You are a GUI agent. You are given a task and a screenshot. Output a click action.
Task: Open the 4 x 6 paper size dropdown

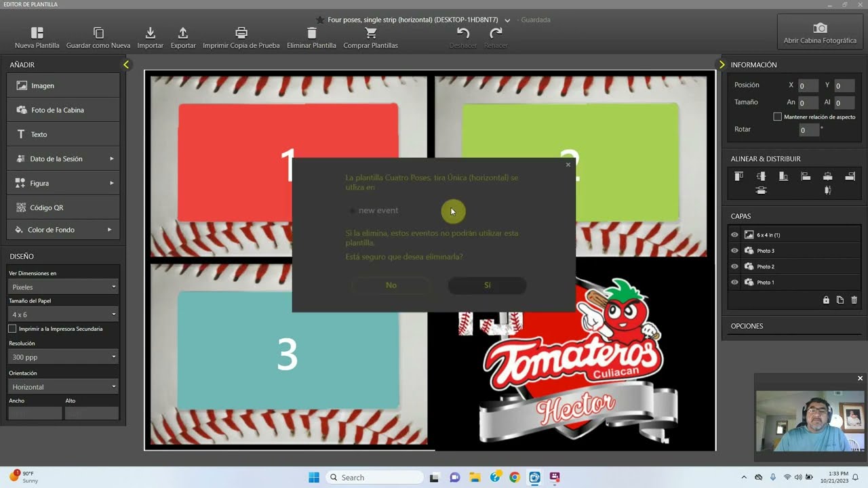click(x=62, y=314)
